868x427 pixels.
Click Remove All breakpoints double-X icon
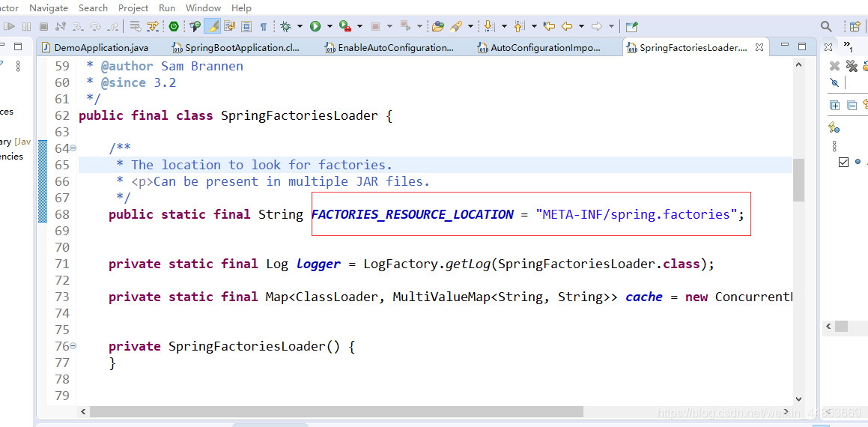click(x=852, y=67)
